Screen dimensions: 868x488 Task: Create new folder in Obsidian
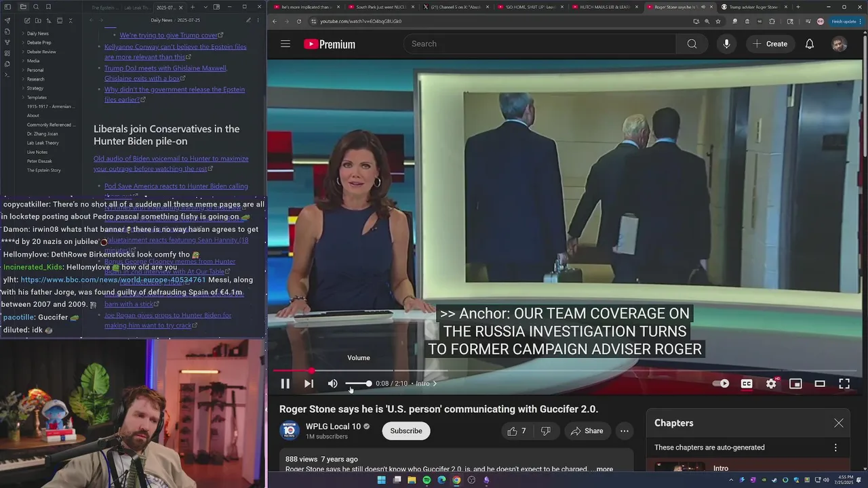pos(37,21)
